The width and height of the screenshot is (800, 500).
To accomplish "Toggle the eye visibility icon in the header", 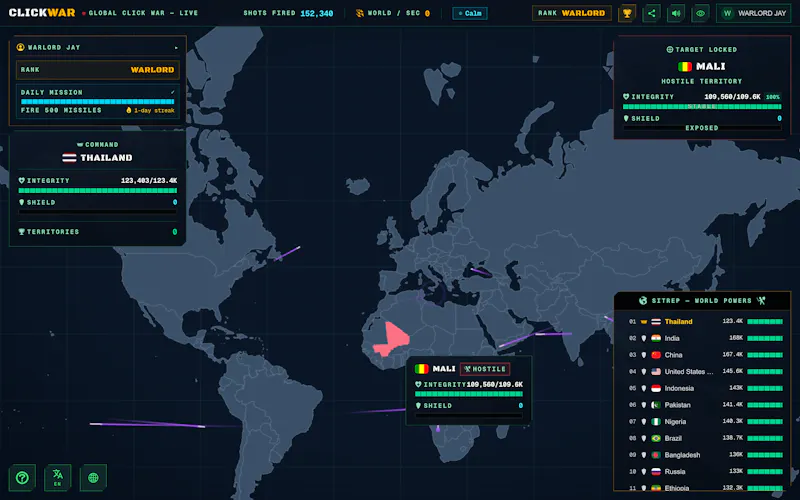I will point(701,13).
